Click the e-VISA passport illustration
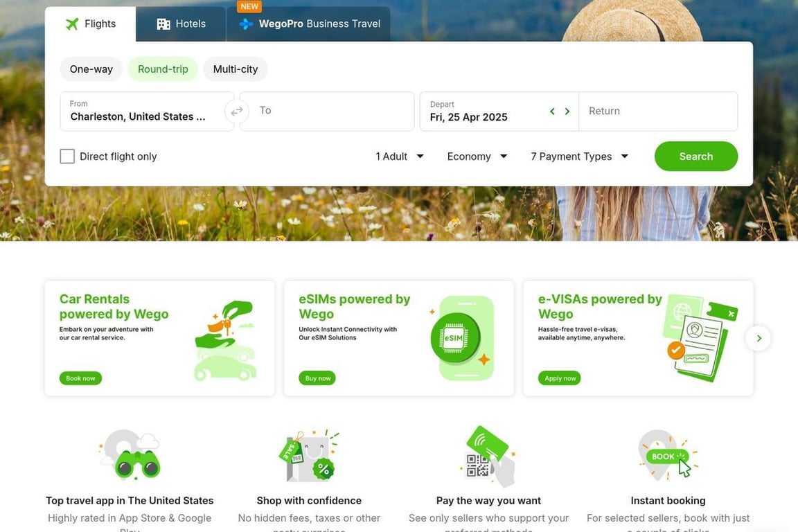Image resolution: width=798 pixels, height=532 pixels. pos(700,337)
